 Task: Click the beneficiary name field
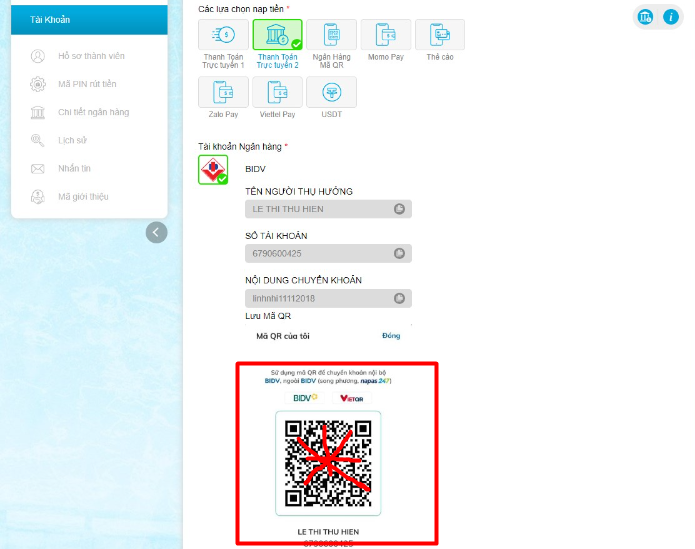[328, 209]
